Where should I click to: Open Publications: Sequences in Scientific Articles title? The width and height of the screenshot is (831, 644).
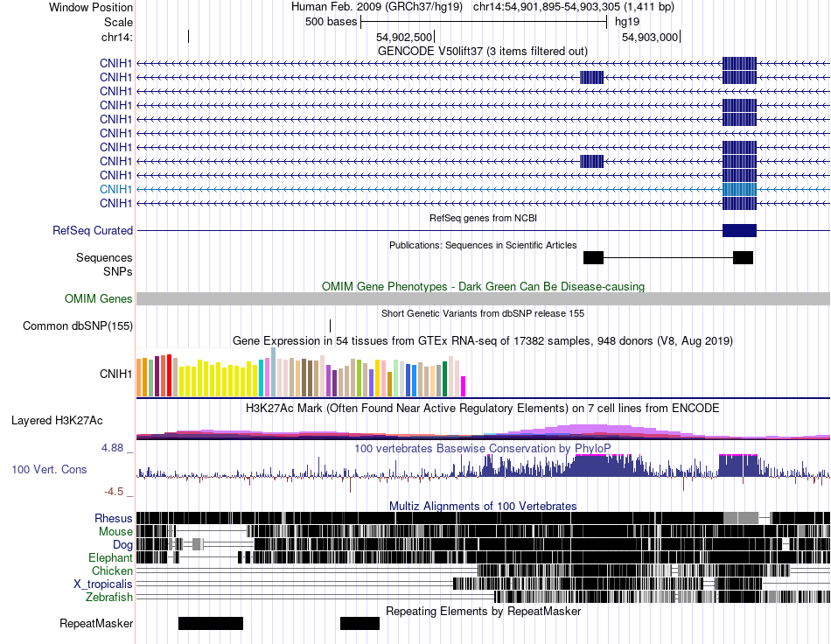point(483,245)
